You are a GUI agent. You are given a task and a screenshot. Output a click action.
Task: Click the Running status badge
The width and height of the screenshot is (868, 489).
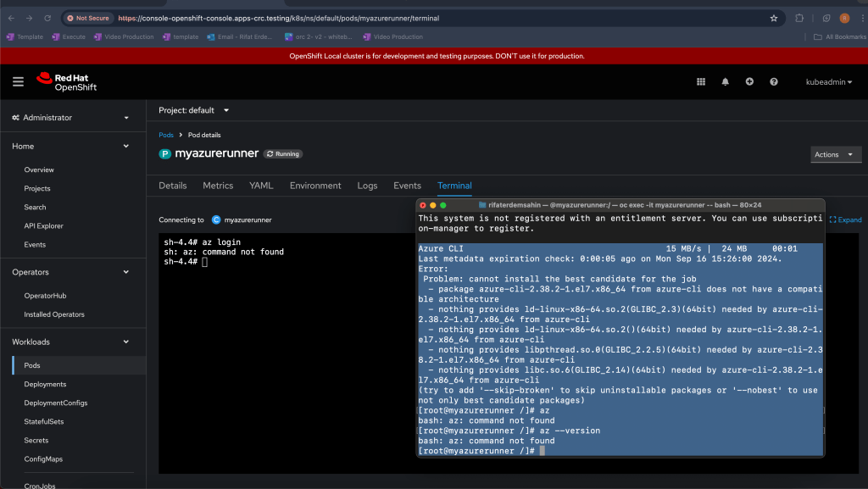283,153
